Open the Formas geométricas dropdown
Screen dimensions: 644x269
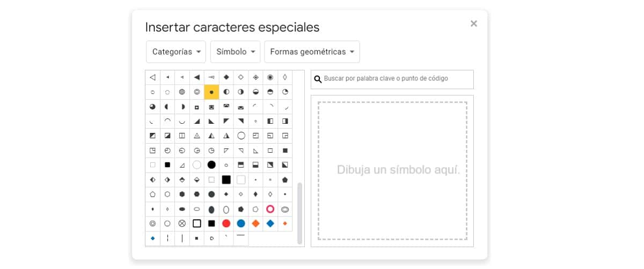pos(312,52)
